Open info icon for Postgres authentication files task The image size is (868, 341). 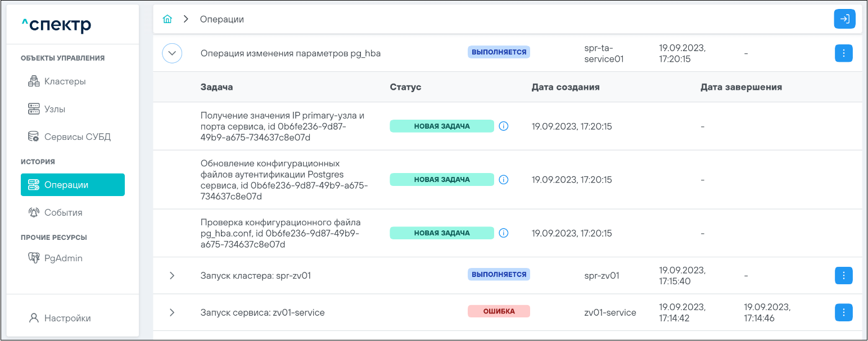pyautogui.click(x=504, y=180)
